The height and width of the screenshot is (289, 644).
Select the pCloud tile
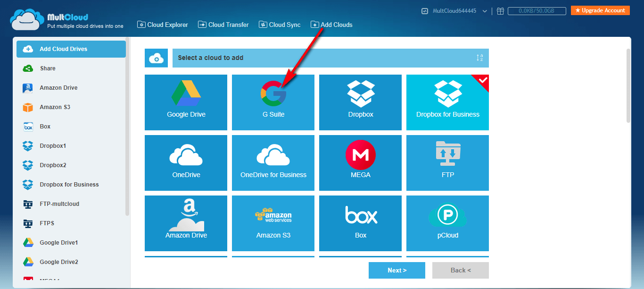coord(447,223)
